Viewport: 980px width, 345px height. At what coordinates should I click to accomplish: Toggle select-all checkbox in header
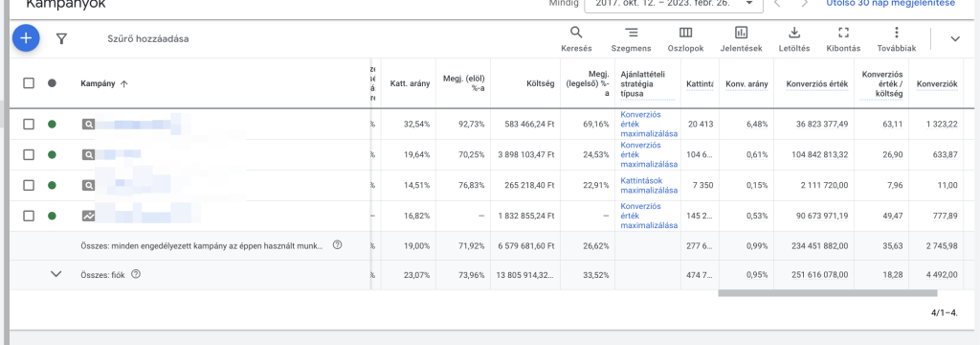point(29,82)
